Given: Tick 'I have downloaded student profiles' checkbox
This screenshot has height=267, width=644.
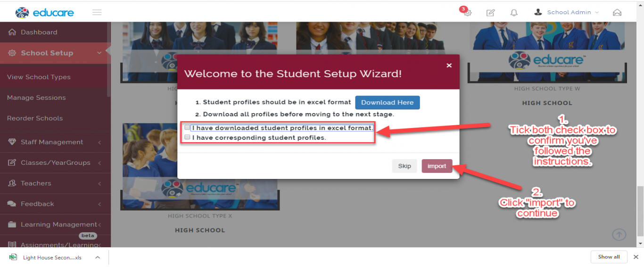Looking at the screenshot, I should click(187, 128).
